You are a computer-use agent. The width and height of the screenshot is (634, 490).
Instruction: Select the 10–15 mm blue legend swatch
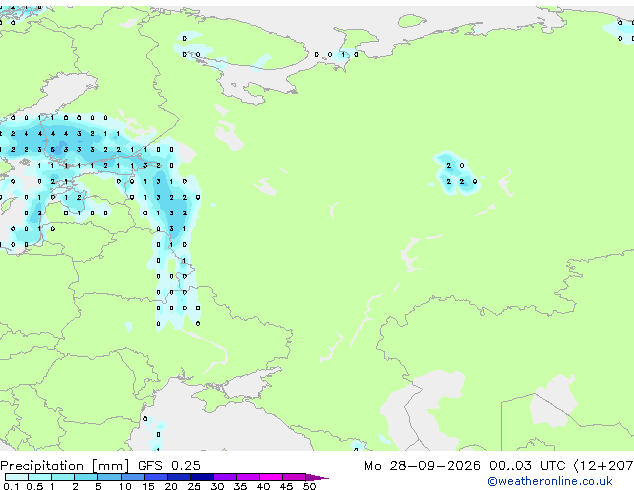(x=132, y=477)
